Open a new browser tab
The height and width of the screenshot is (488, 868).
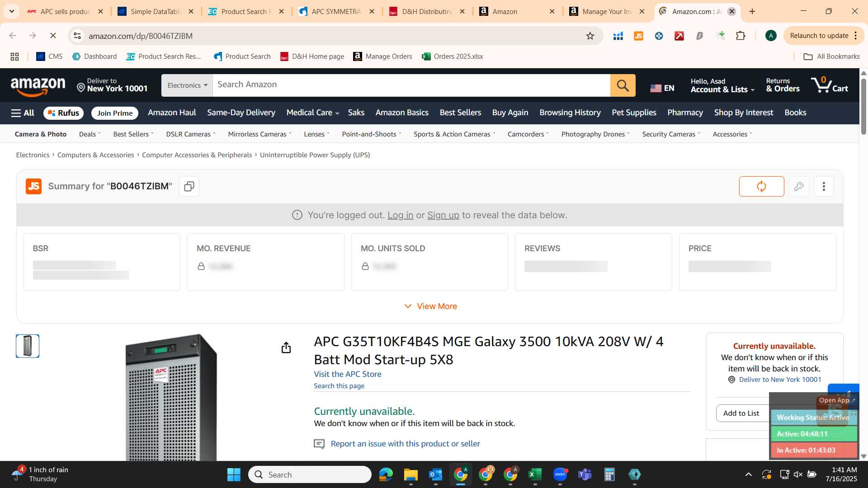click(x=752, y=11)
